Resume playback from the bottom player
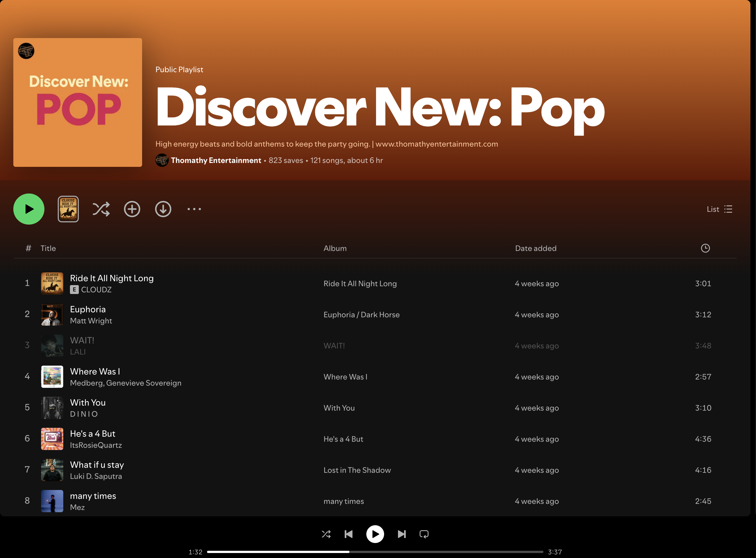Image resolution: width=756 pixels, height=558 pixels. pos(375,534)
